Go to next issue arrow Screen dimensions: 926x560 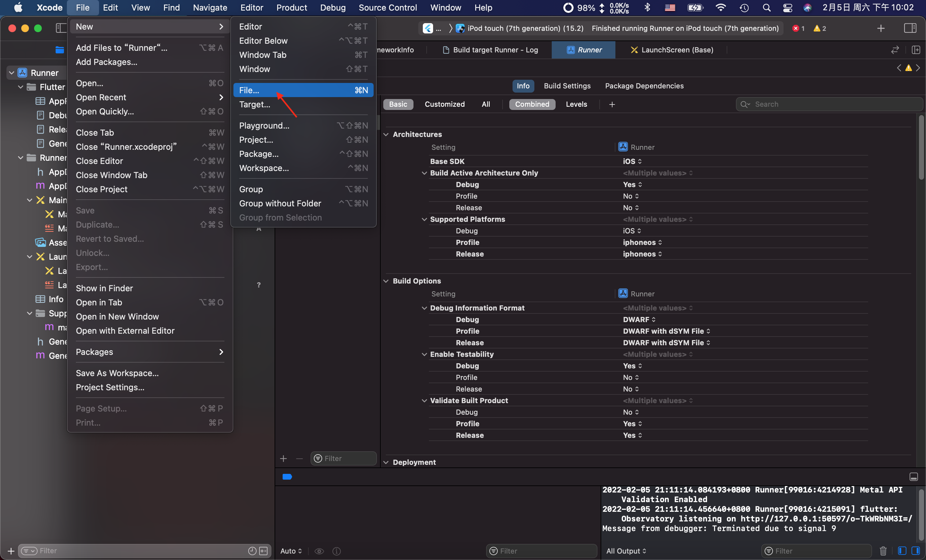tap(918, 68)
